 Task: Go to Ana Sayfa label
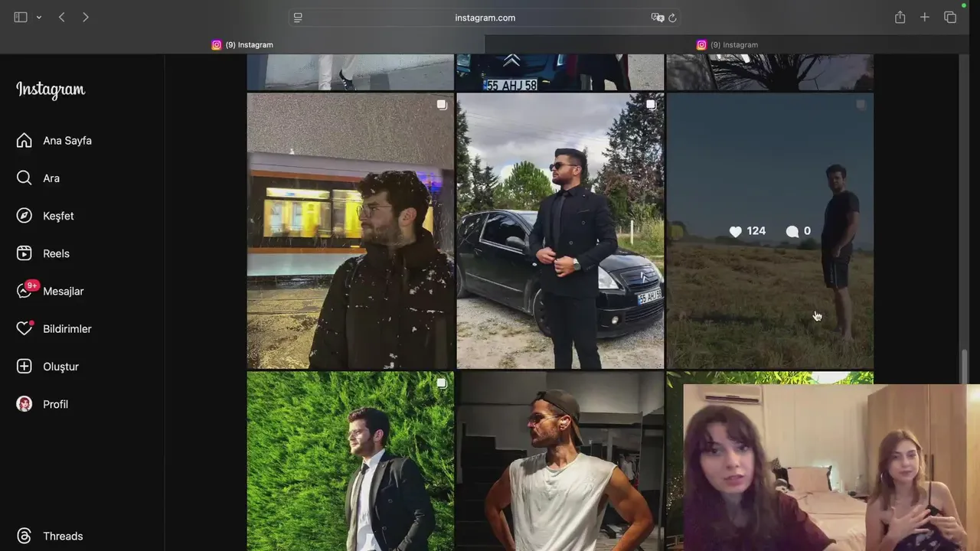pyautogui.click(x=67, y=141)
